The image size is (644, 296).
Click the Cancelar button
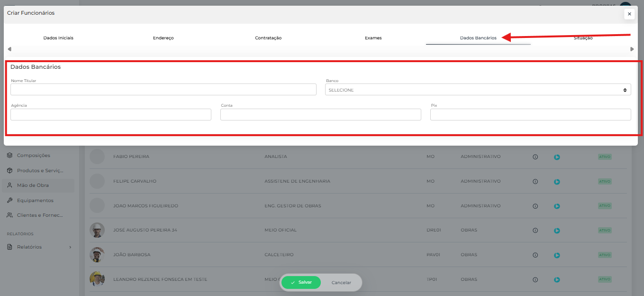pos(341,283)
